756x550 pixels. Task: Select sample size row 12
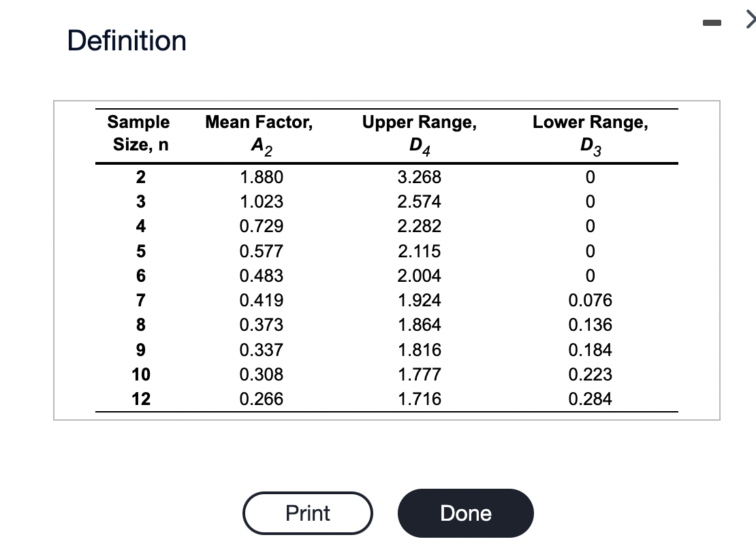140,399
